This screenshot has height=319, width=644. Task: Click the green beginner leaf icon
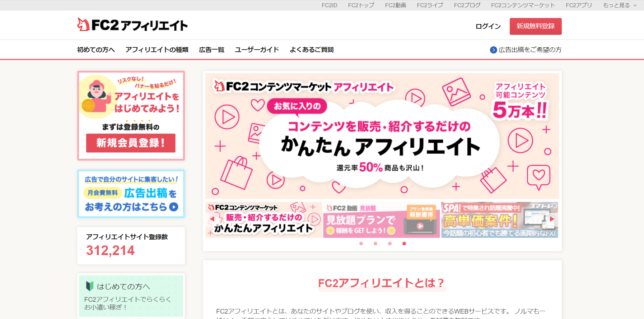90,286
